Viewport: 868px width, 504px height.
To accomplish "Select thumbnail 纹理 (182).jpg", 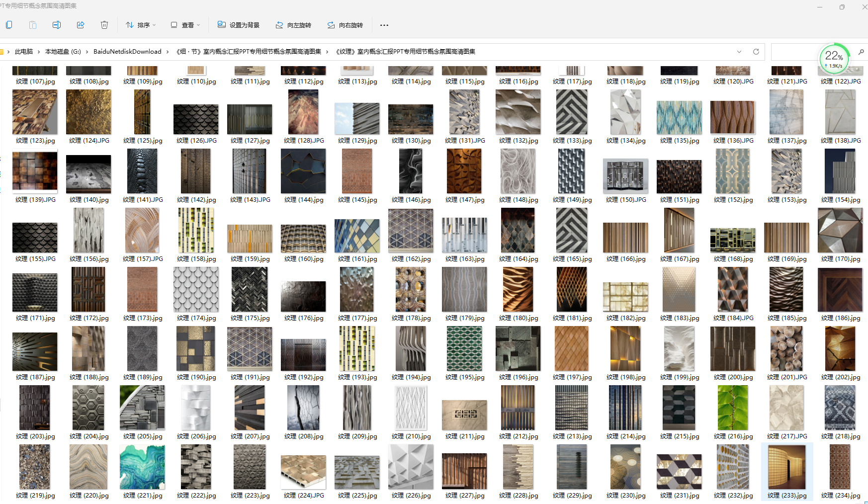I will tap(625, 297).
